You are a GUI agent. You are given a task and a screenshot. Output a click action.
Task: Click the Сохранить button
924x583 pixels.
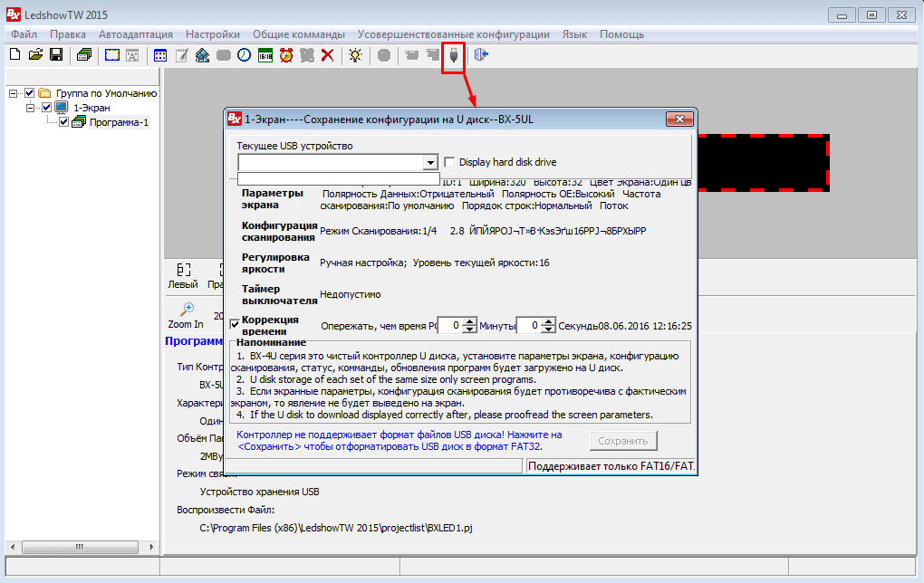pos(622,441)
